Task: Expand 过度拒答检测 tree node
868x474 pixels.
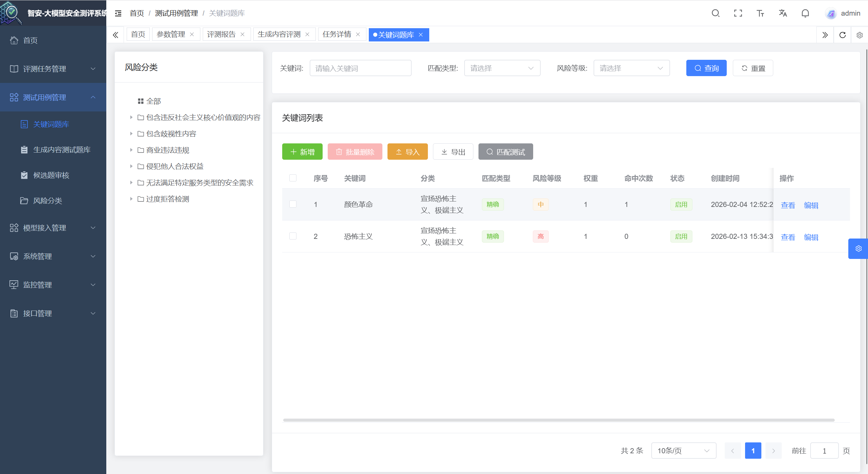Action: (131, 199)
